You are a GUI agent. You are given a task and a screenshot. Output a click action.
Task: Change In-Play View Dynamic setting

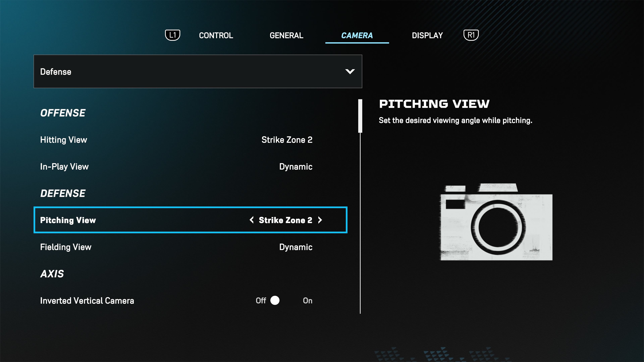click(296, 166)
